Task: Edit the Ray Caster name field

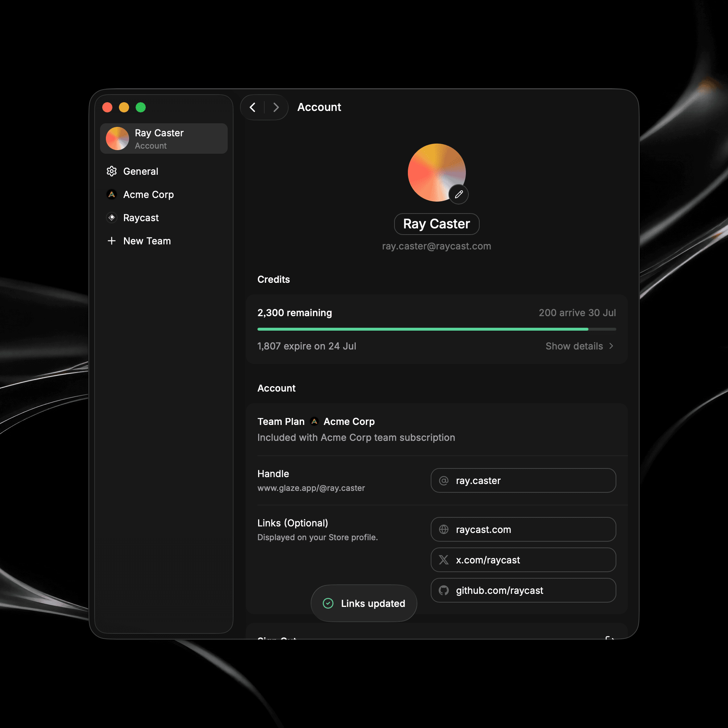Action: pos(437,224)
